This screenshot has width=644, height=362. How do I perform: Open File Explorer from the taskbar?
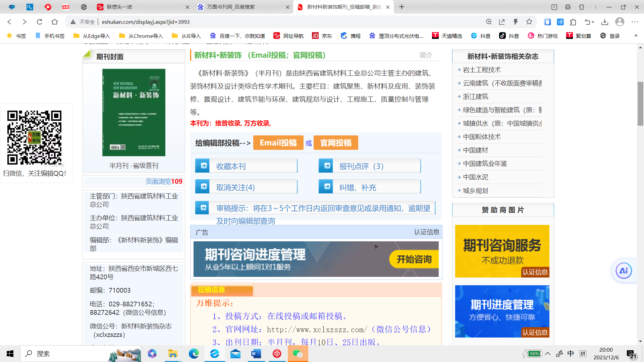[x=173, y=354]
